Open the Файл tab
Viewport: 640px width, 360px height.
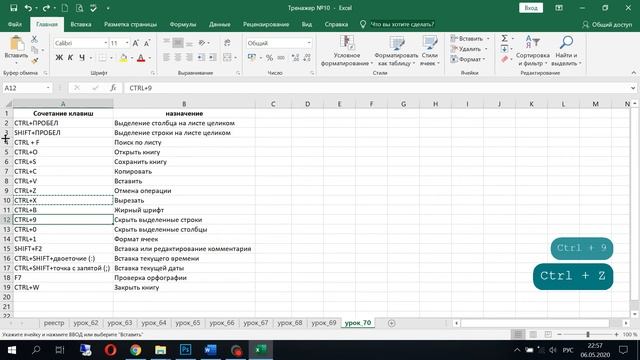tap(15, 24)
